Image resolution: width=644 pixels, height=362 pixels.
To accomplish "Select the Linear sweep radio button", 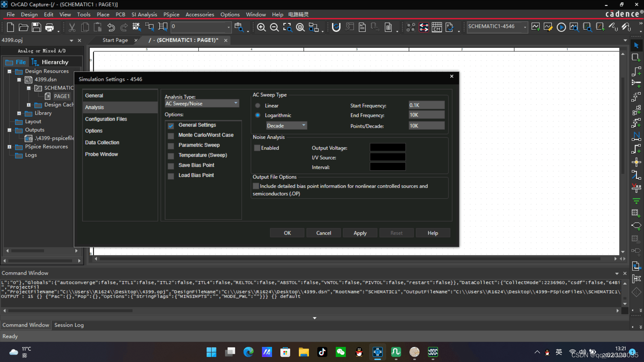I will tap(258, 106).
